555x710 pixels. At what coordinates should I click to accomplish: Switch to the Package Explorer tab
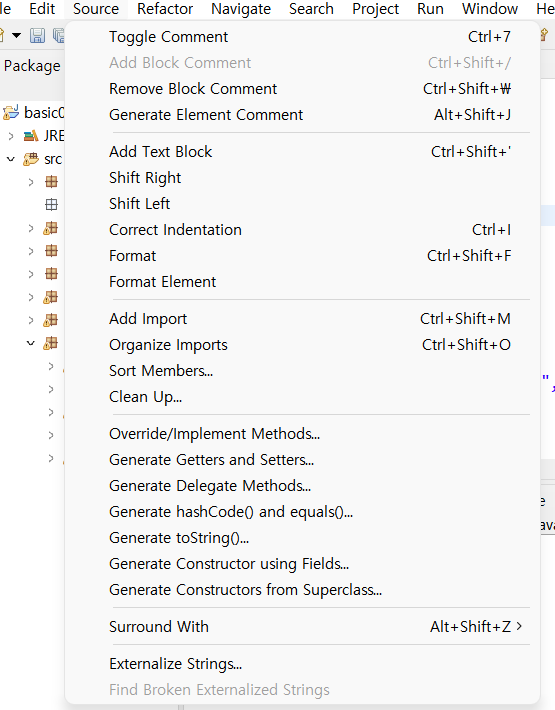(32, 66)
